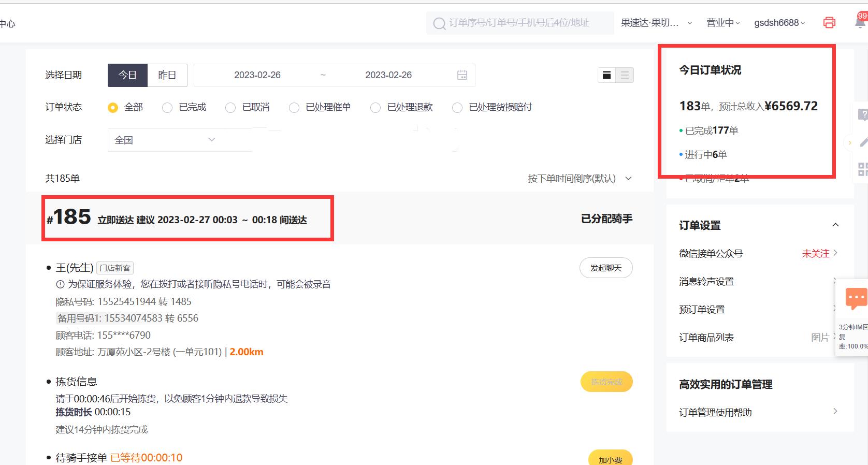Click the 加小费 button

[611, 459]
